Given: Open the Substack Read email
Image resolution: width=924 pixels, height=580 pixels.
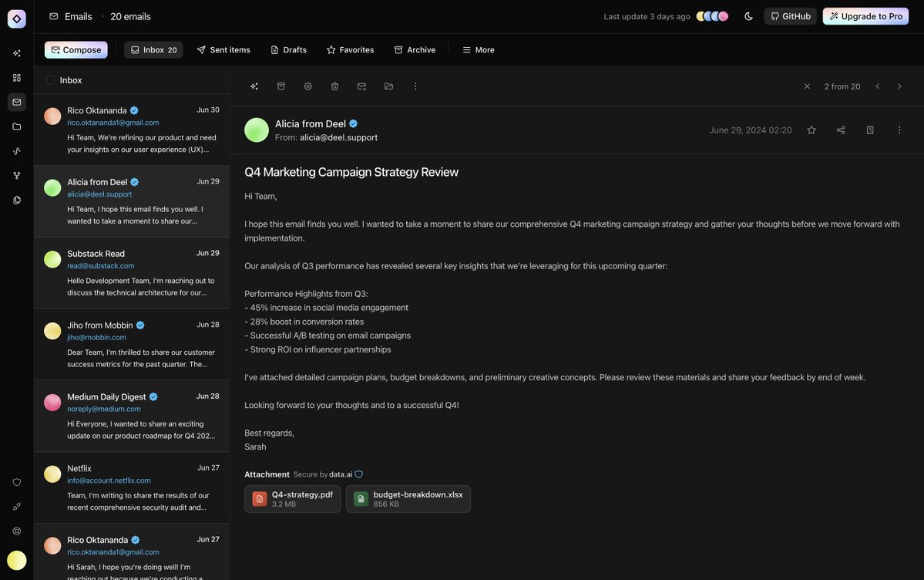Looking at the screenshot, I should [132, 272].
